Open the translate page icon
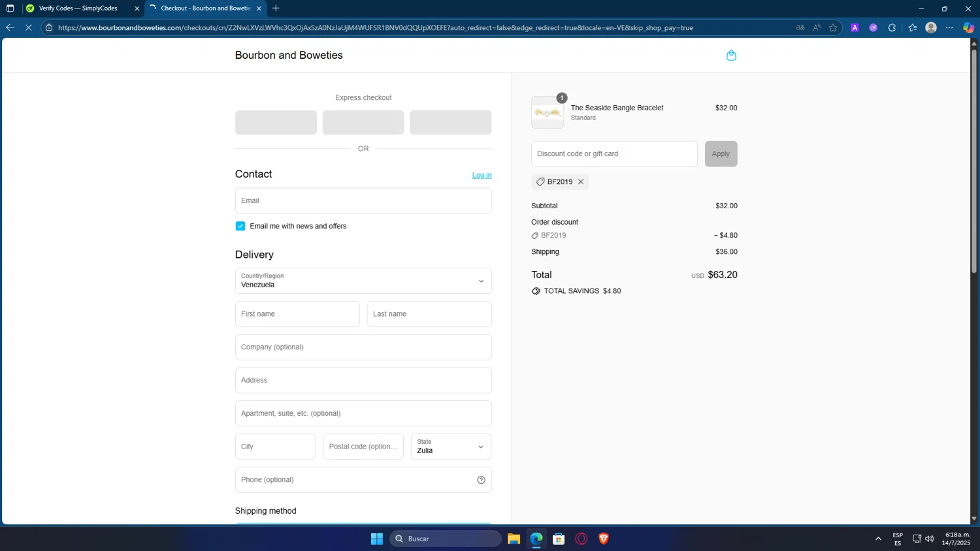Viewport: 980px width, 551px height. 800,27
